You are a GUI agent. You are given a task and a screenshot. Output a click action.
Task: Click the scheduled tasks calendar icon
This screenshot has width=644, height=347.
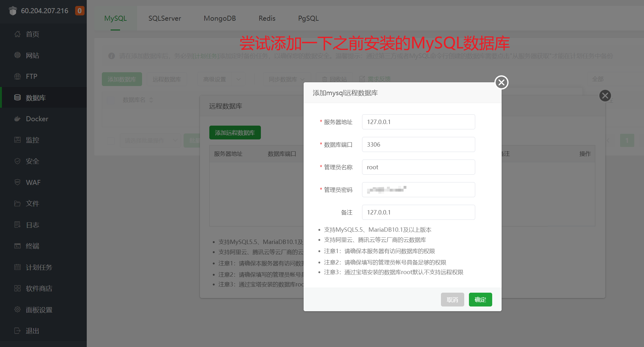coord(18,267)
